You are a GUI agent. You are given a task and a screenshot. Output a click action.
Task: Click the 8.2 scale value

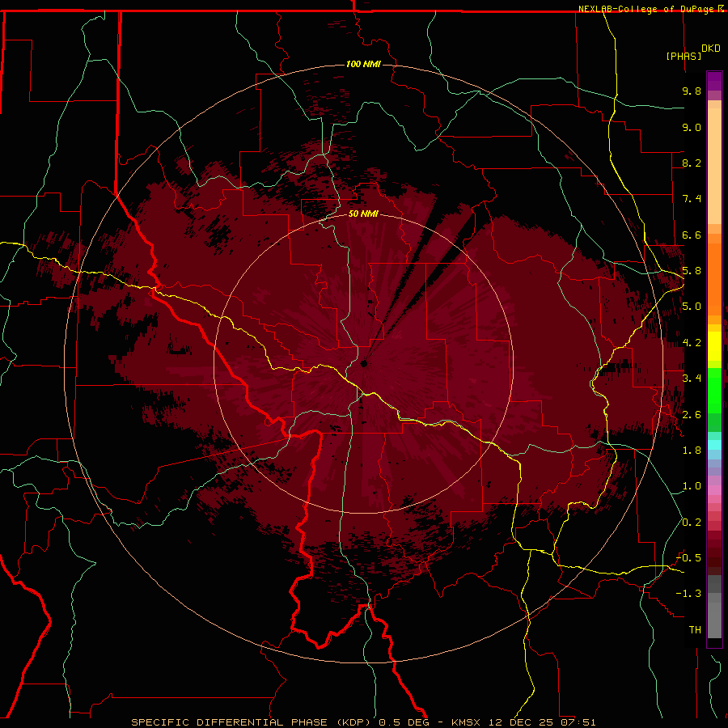[x=692, y=163]
